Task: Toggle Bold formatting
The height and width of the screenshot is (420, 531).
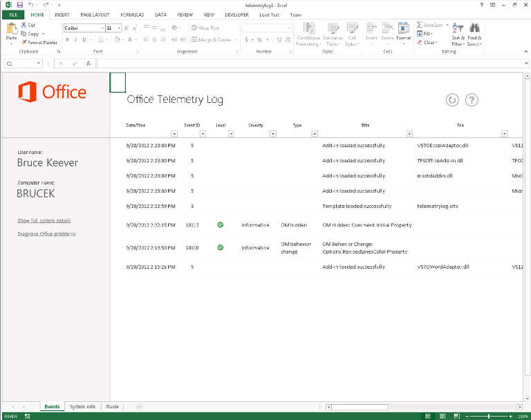Action: tap(67, 39)
